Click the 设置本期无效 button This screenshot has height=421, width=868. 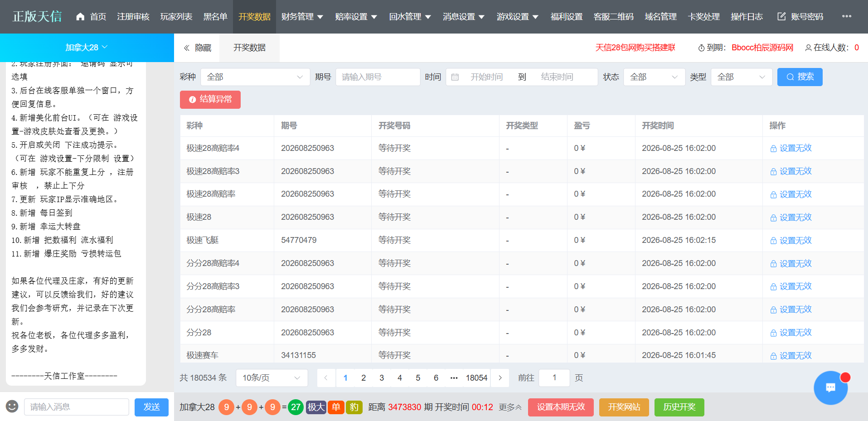pos(561,407)
